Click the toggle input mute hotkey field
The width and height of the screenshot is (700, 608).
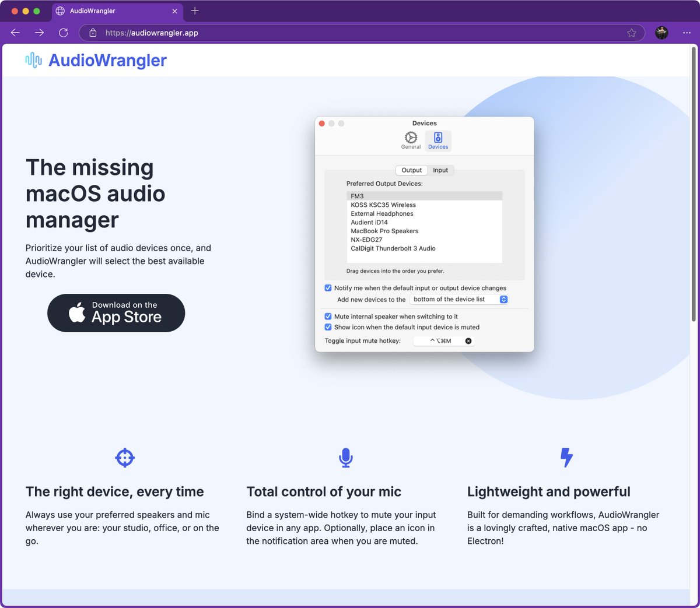pyautogui.click(x=443, y=341)
